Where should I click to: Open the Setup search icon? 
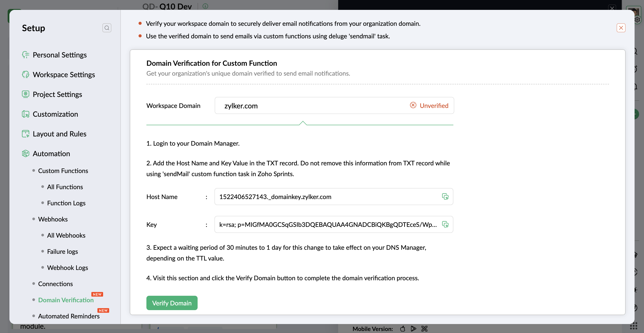pos(107,28)
